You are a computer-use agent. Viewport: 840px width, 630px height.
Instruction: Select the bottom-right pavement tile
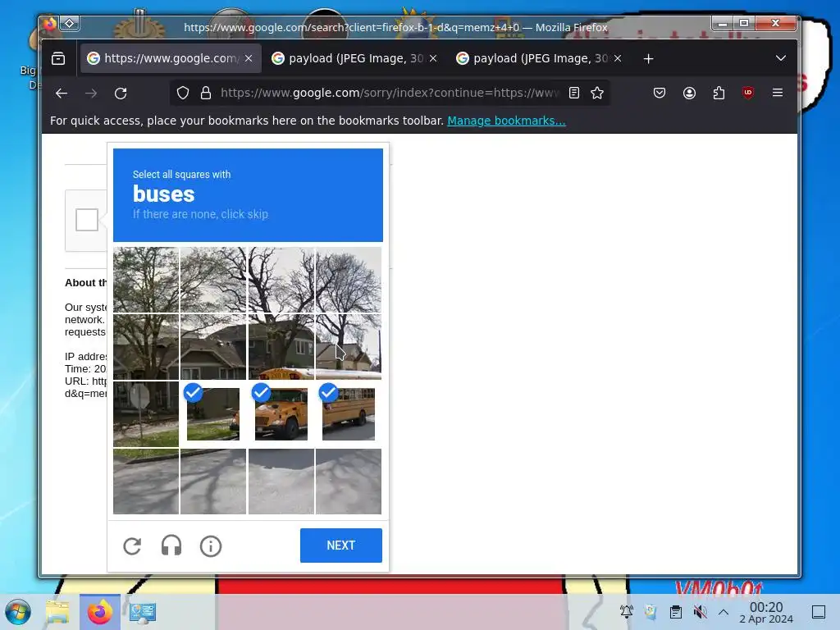point(349,482)
